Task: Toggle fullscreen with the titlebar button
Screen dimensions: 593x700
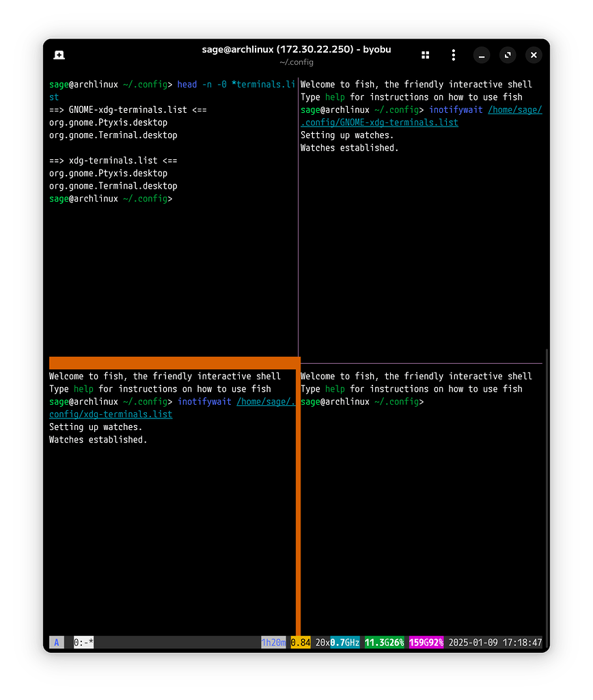Action: click(x=507, y=55)
